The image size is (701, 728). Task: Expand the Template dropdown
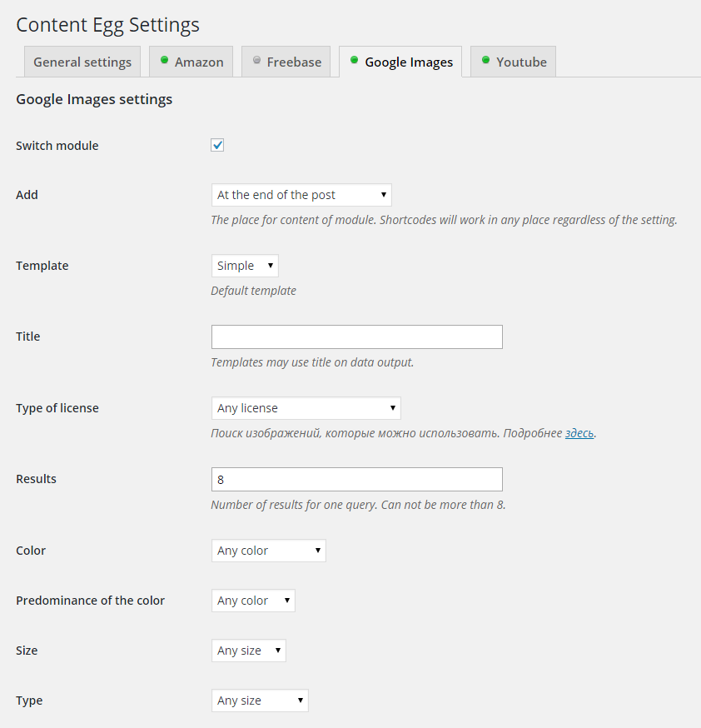(245, 266)
